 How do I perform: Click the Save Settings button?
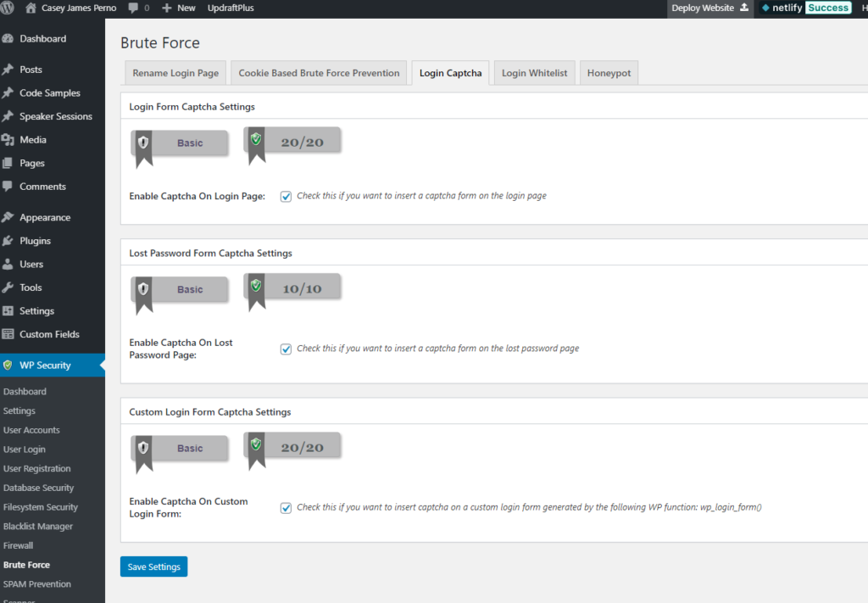click(154, 567)
